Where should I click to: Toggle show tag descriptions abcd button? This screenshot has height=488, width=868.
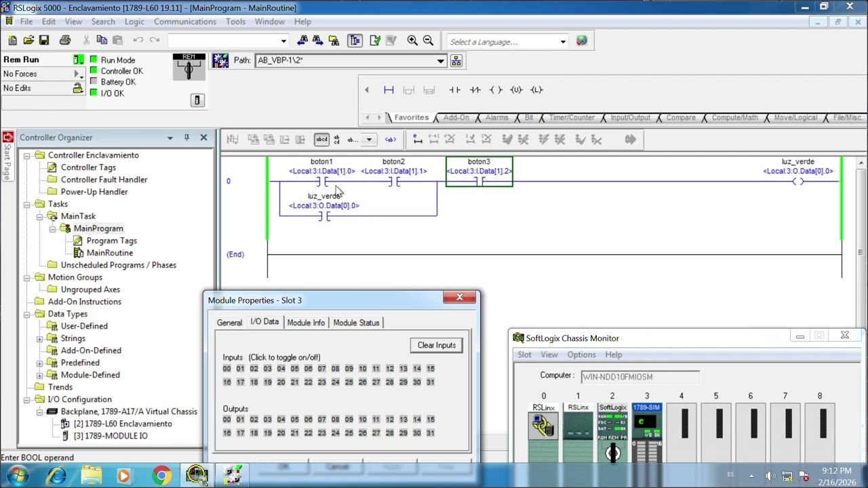coord(321,140)
